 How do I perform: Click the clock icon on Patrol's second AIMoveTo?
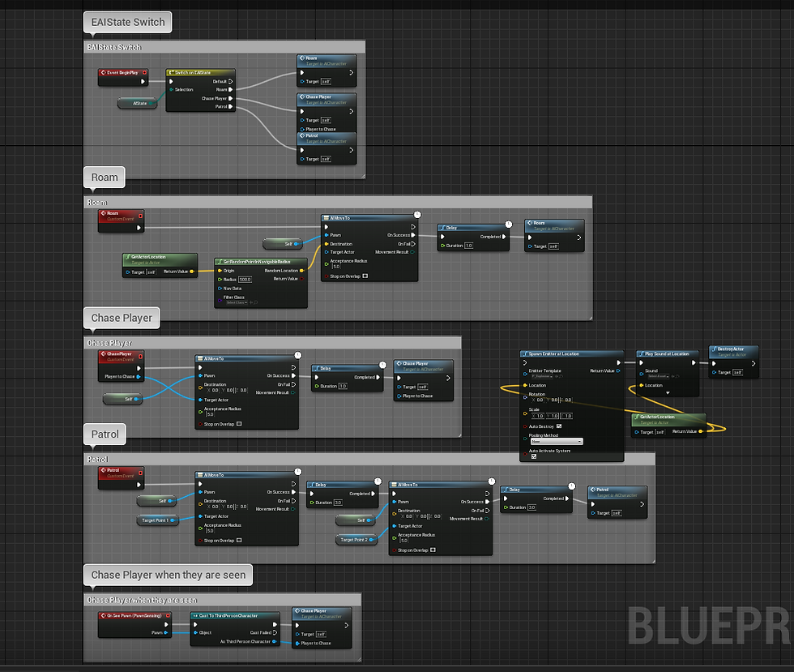tap(491, 481)
